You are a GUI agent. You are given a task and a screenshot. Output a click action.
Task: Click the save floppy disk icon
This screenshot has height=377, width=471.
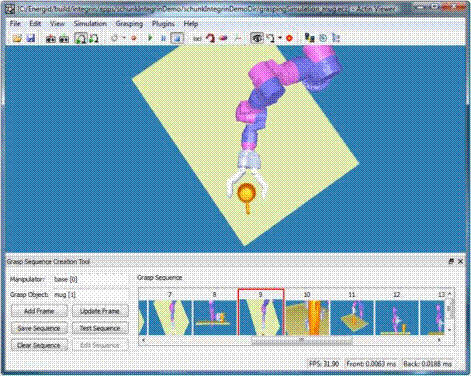31,38
